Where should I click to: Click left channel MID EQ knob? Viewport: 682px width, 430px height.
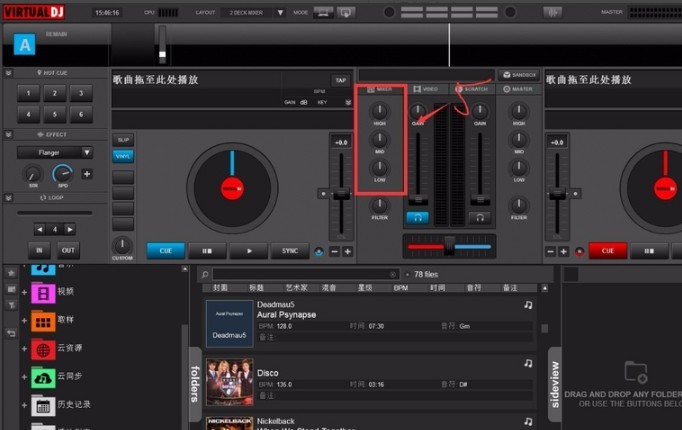point(380,140)
